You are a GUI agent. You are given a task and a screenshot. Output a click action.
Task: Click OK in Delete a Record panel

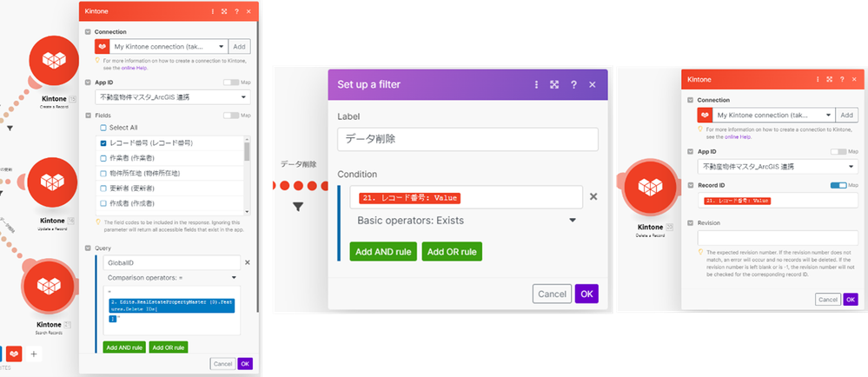tap(851, 300)
